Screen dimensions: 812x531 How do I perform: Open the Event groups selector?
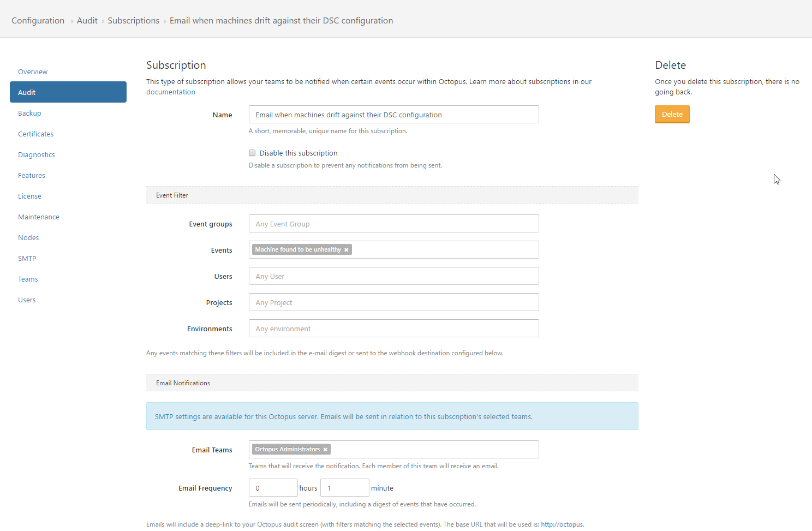tap(393, 224)
